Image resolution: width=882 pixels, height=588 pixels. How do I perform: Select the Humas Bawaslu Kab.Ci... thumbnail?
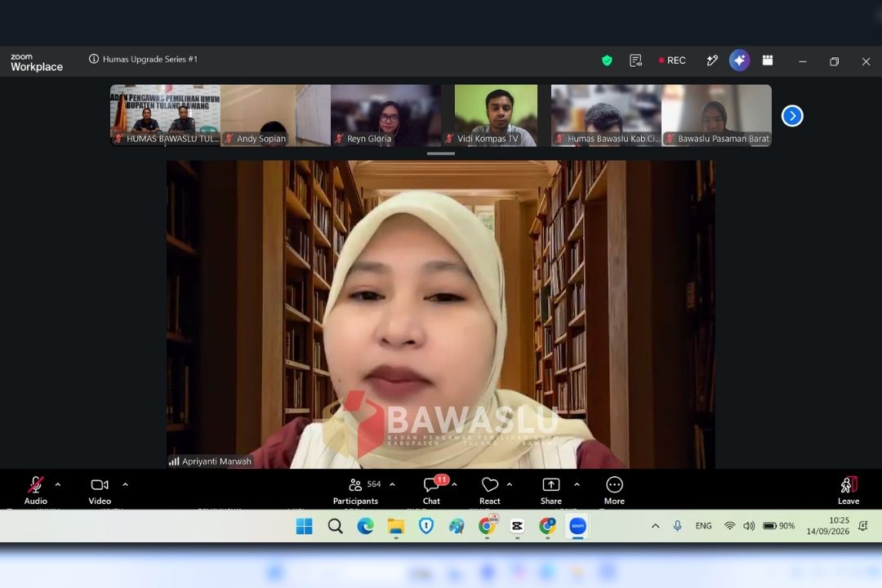click(606, 115)
